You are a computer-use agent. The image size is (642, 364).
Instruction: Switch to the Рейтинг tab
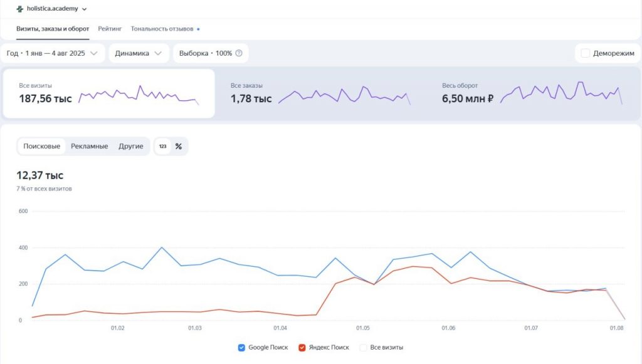[110, 28]
